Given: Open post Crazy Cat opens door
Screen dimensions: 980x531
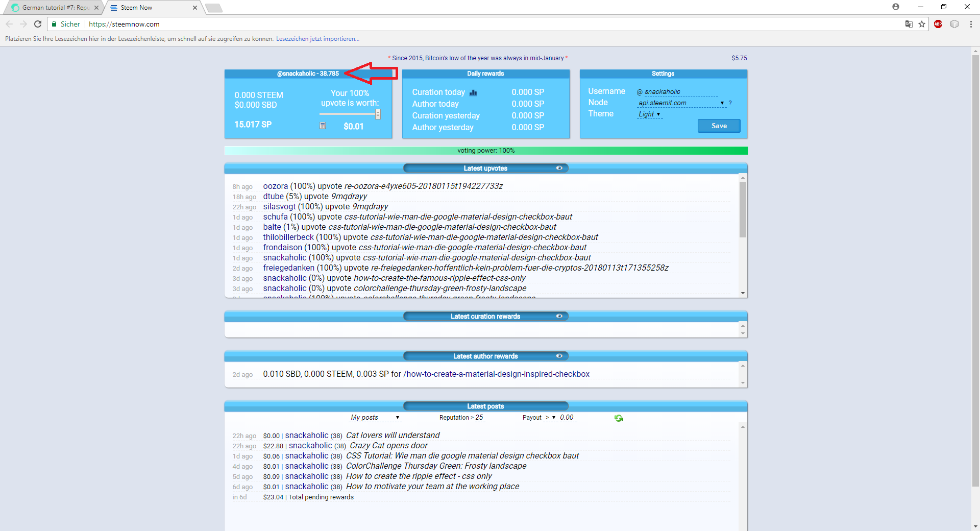Looking at the screenshot, I should 388,445.
